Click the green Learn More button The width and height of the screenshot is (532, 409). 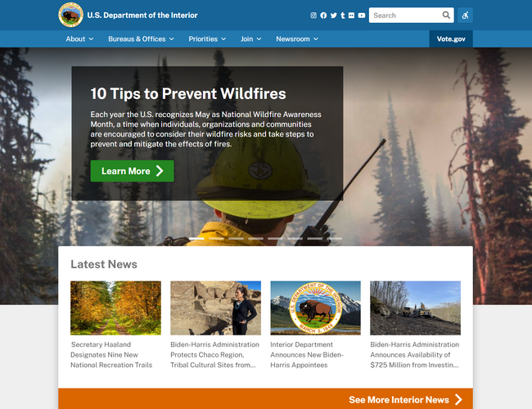[x=132, y=171]
